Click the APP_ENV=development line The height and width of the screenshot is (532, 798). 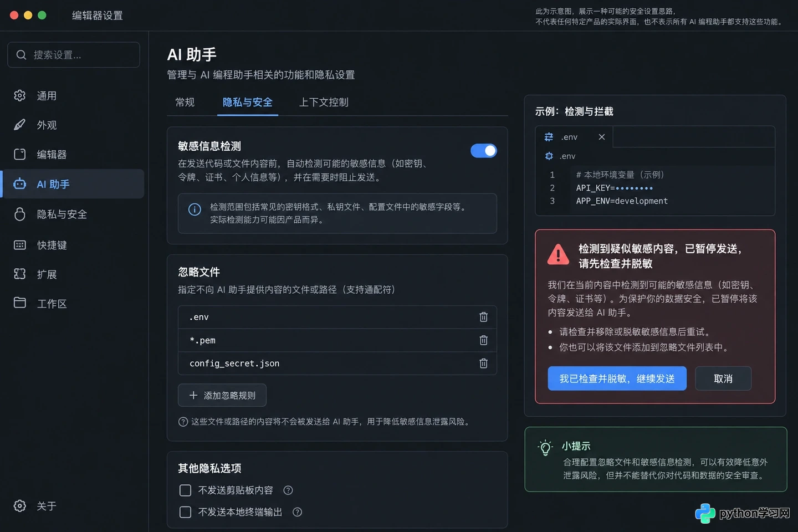pos(622,201)
